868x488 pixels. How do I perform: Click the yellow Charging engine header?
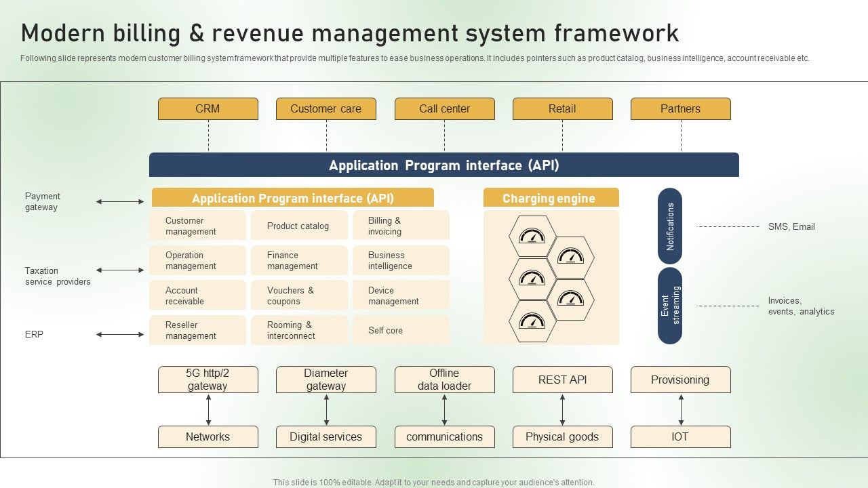(x=551, y=198)
